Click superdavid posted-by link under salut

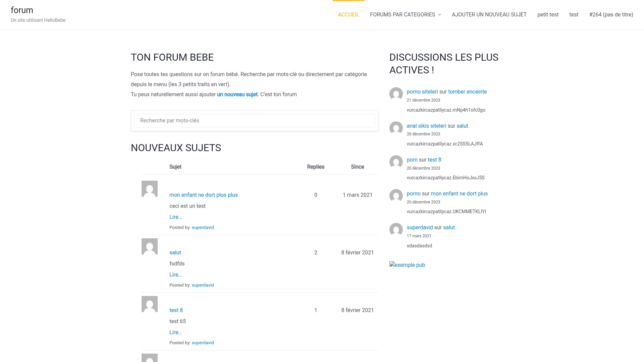point(203,285)
